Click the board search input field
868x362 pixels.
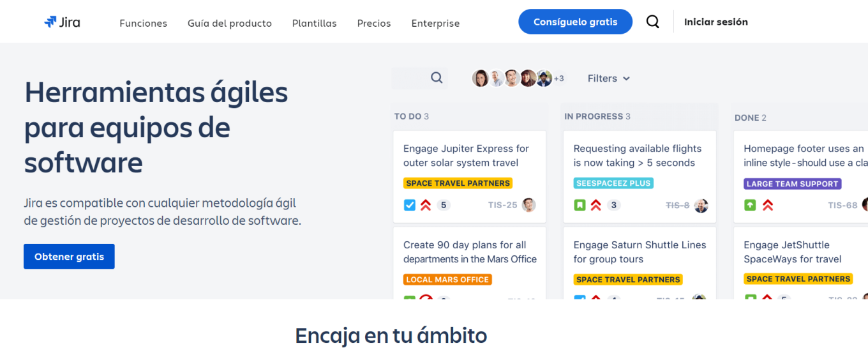pos(419,78)
